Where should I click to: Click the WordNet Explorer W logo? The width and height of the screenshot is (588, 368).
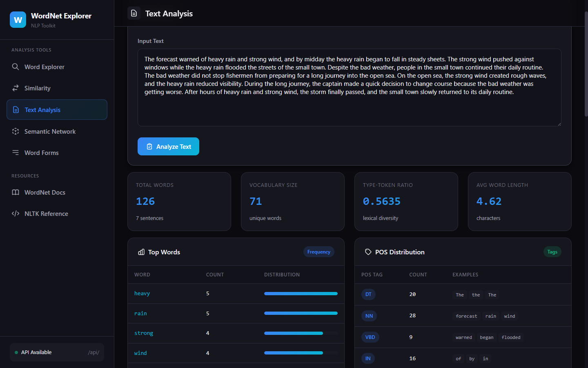(x=18, y=20)
